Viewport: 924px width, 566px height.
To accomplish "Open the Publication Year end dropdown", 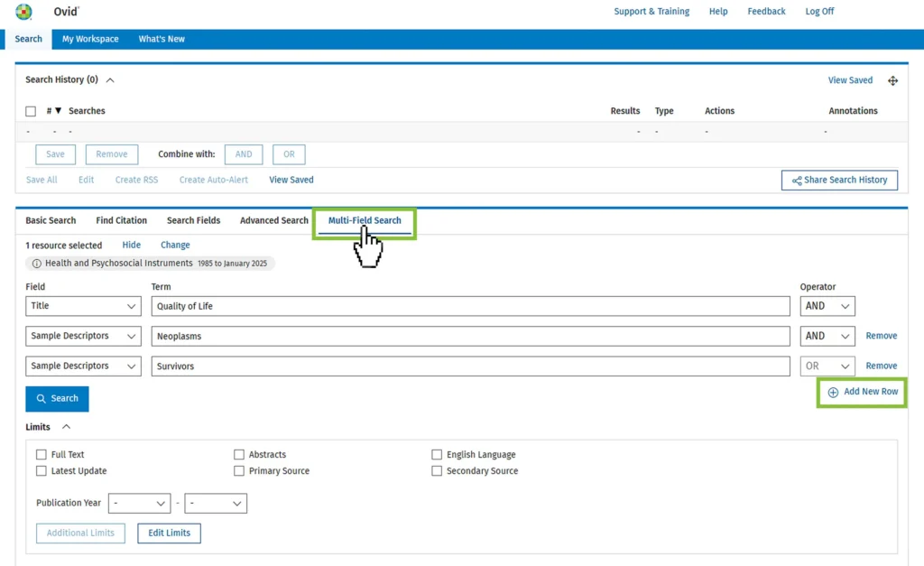I will click(x=216, y=504).
